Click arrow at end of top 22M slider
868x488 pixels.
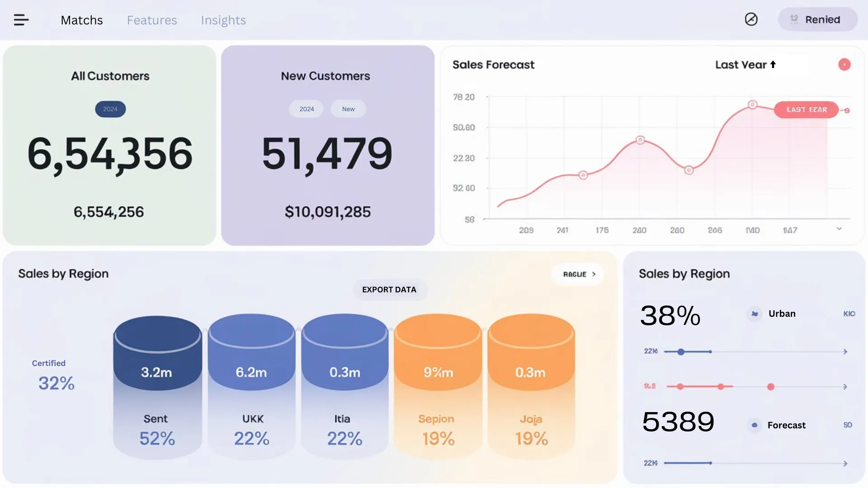845,352
